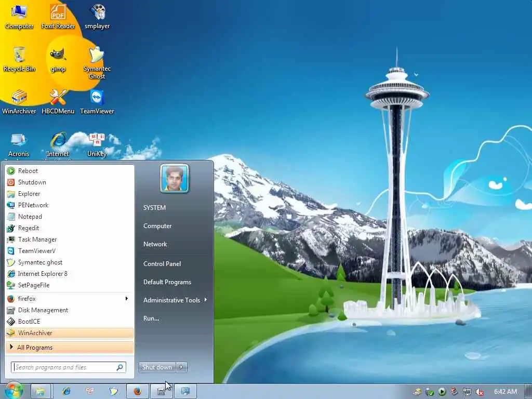Viewport: 532px width, 399px height.
Task: Launch TeamViewer from the desktop
Action: 97,102
